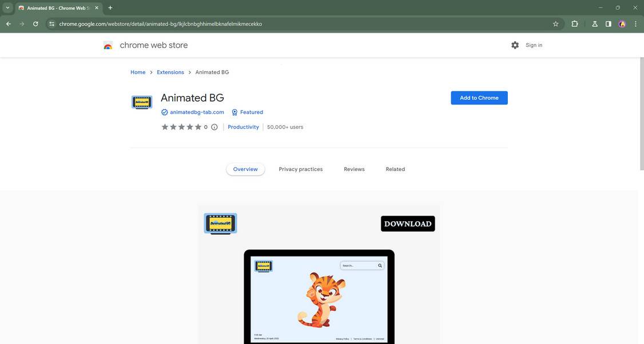Expand the tab search dropdown arrow
Screen dimensions: 644x344
tap(7, 8)
